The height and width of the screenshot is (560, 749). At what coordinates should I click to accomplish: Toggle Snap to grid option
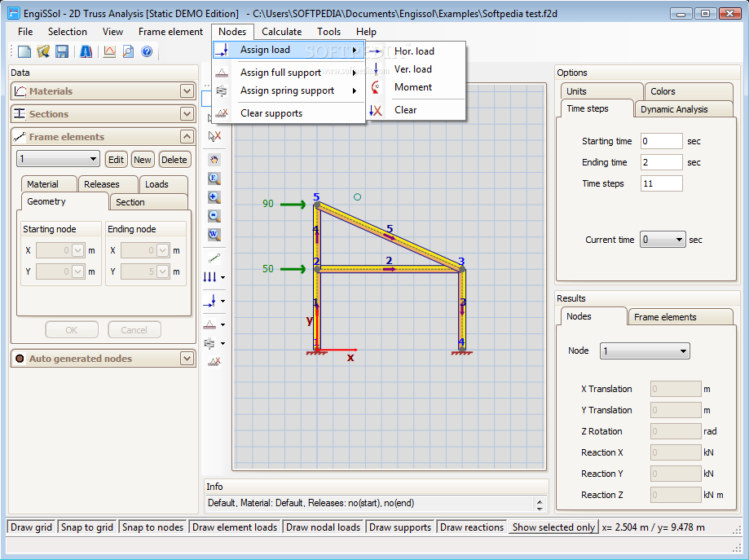click(x=87, y=527)
